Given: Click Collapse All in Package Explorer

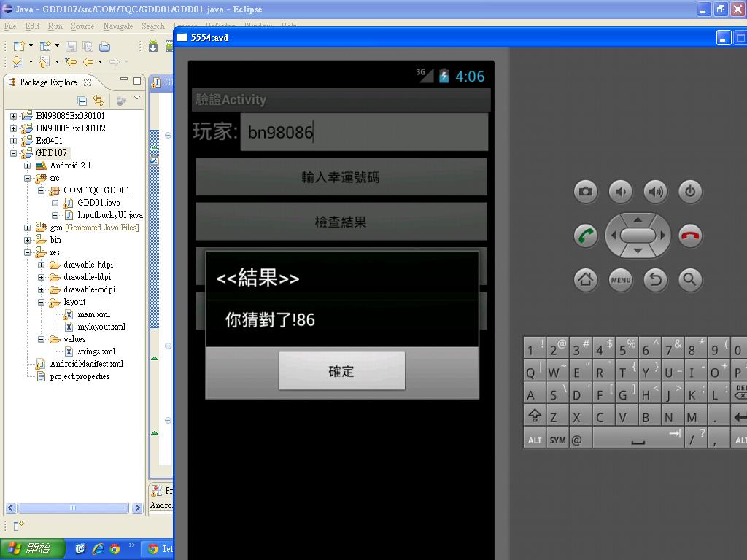Looking at the screenshot, I should point(82,101).
